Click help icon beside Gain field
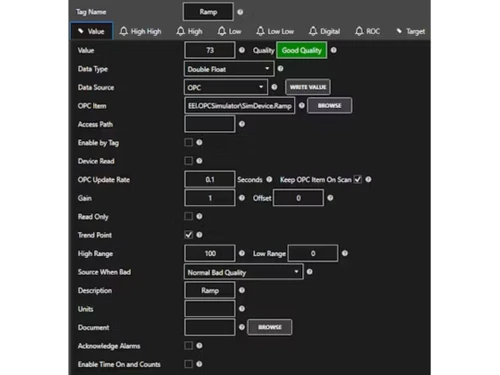Screen dimensions: 500x375 [242, 198]
